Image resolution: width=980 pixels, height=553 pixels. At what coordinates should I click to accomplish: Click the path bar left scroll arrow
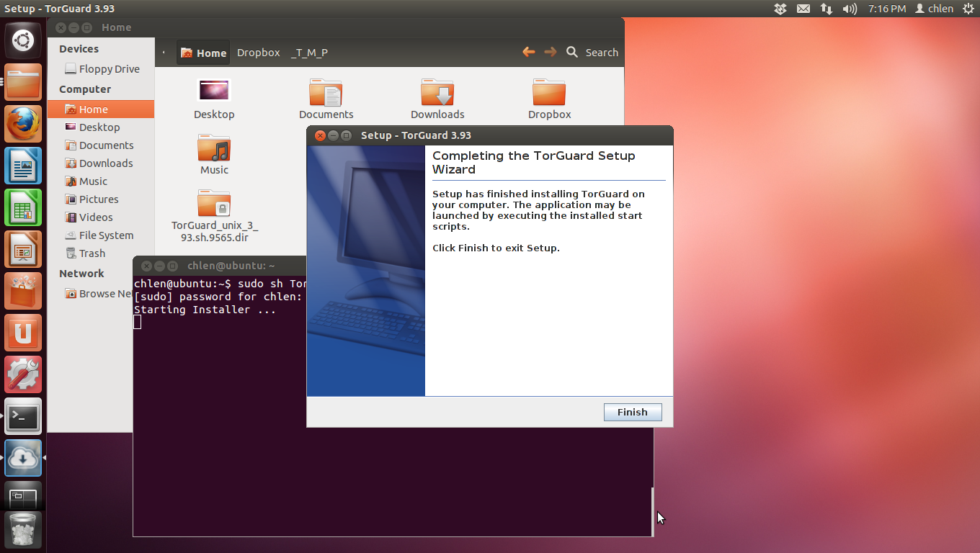pyautogui.click(x=164, y=53)
